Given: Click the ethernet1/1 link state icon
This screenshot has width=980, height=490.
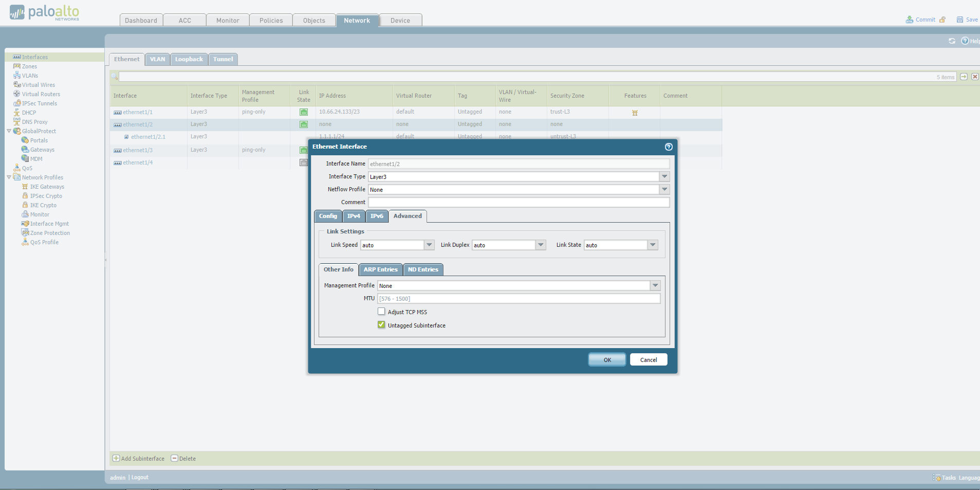Looking at the screenshot, I should tap(304, 112).
